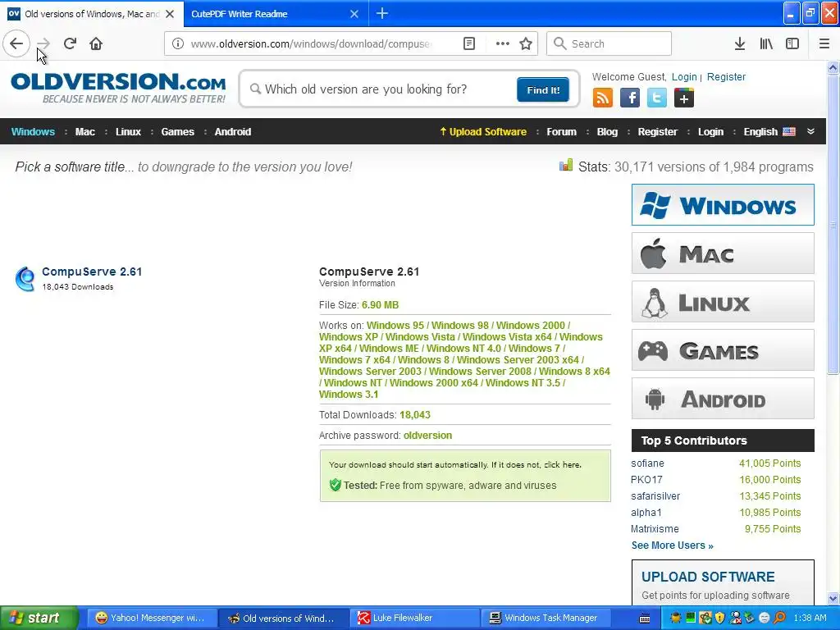Click the page scroll-down arrow
This screenshot has width=840, height=630.
[833, 598]
